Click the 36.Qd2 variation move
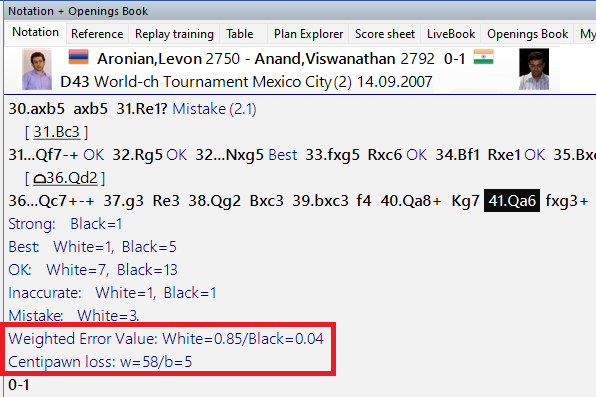 click(65, 178)
